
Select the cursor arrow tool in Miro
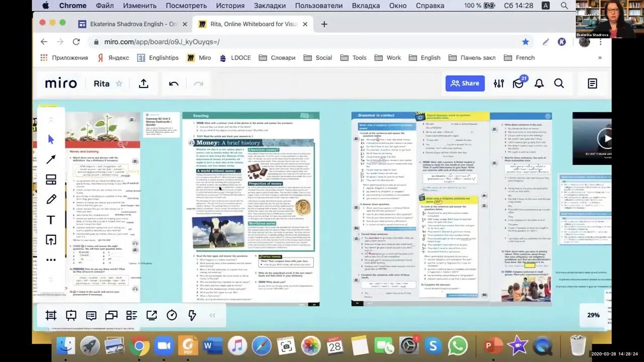click(x=51, y=139)
